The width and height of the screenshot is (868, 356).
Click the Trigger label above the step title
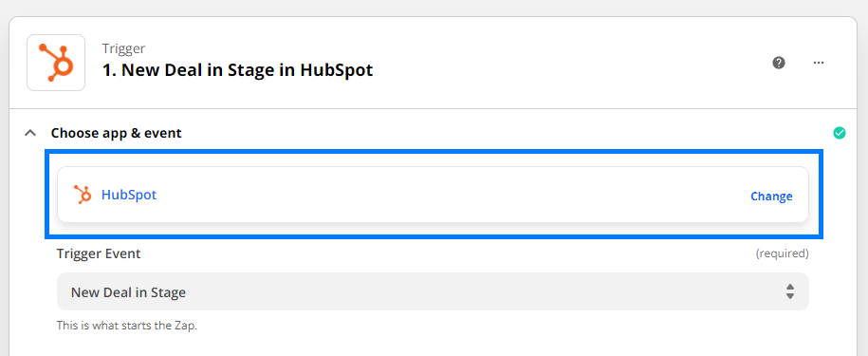123,48
